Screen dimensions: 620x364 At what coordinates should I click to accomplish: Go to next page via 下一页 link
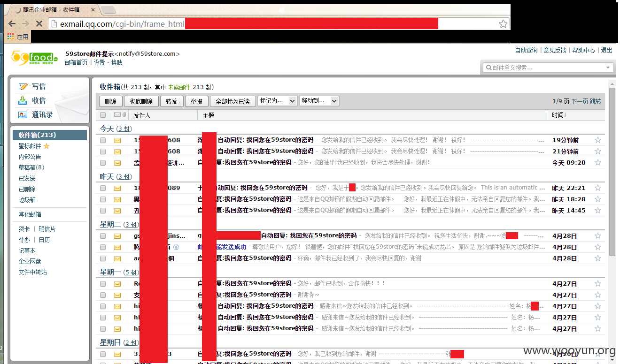point(580,101)
